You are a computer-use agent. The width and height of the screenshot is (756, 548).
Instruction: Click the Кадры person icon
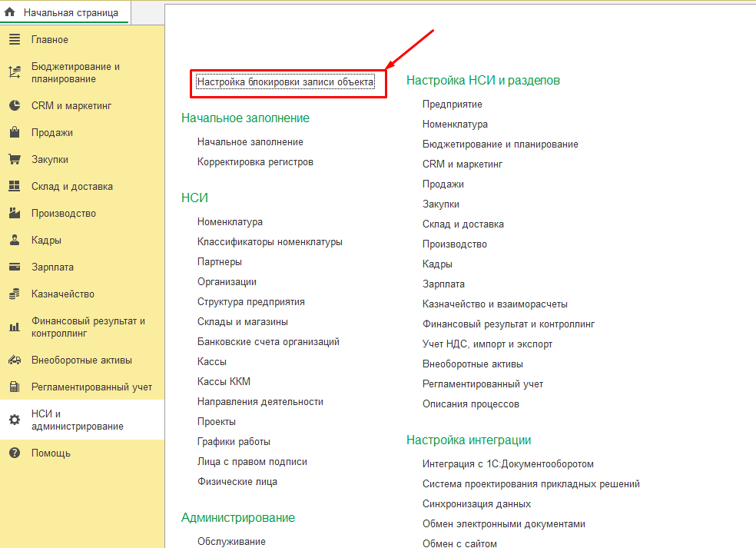click(x=15, y=240)
